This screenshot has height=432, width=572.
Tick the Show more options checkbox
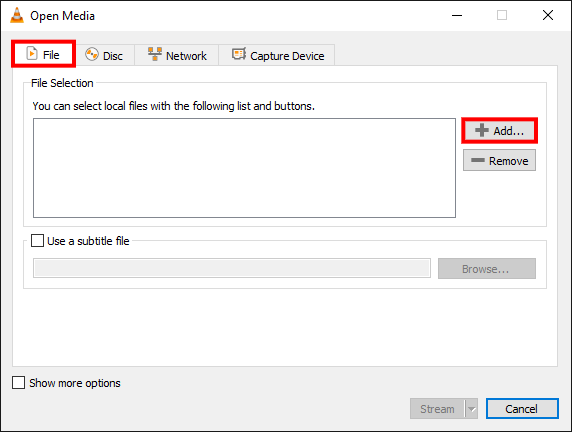pos(19,383)
